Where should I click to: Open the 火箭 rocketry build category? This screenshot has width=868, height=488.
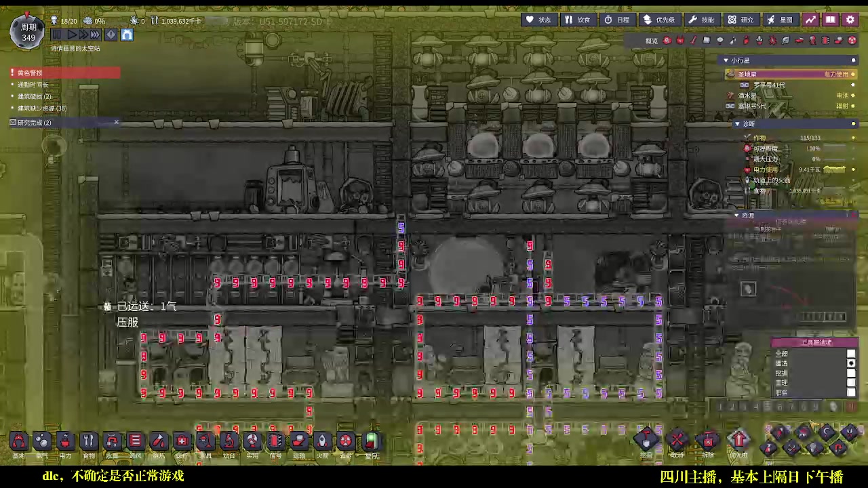(321, 441)
